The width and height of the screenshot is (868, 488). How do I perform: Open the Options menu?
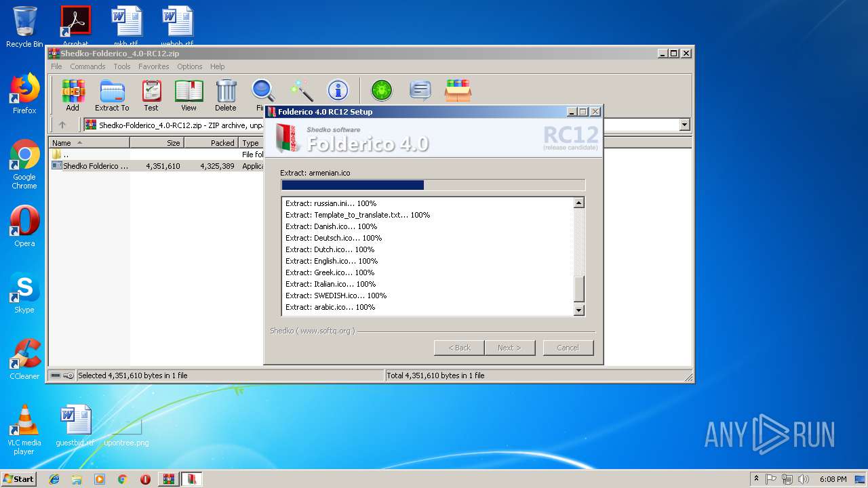(190, 66)
